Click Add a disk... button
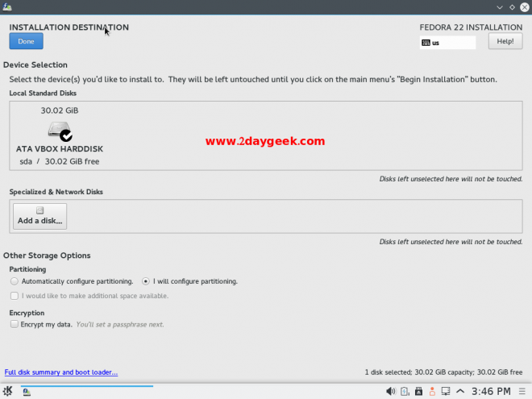Image resolution: width=532 pixels, height=399 pixels. point(40,217)
